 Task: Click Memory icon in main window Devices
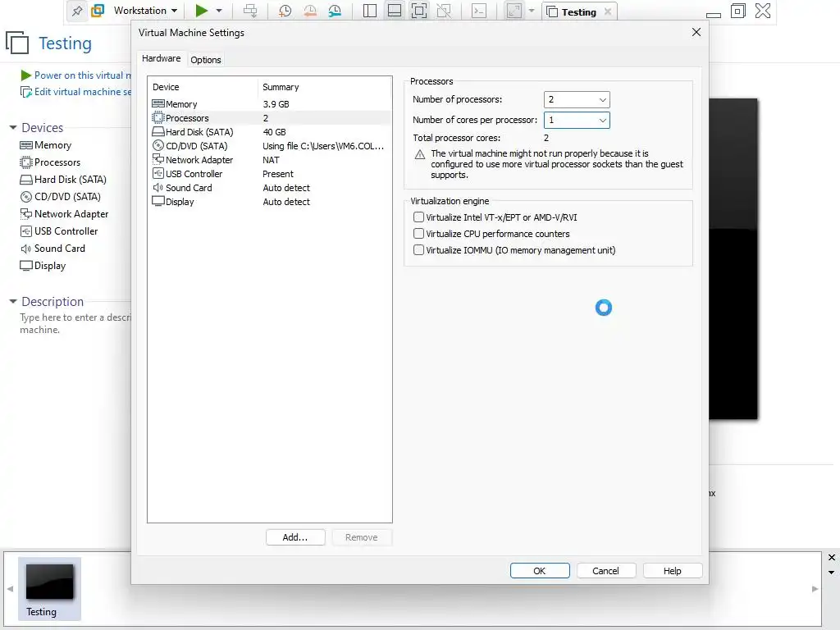pos(26,145)
